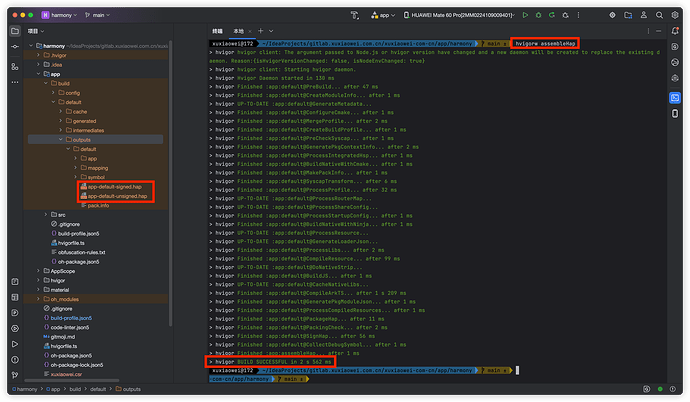
Task: Open gitmoji.md file
Action: [59, 337]
